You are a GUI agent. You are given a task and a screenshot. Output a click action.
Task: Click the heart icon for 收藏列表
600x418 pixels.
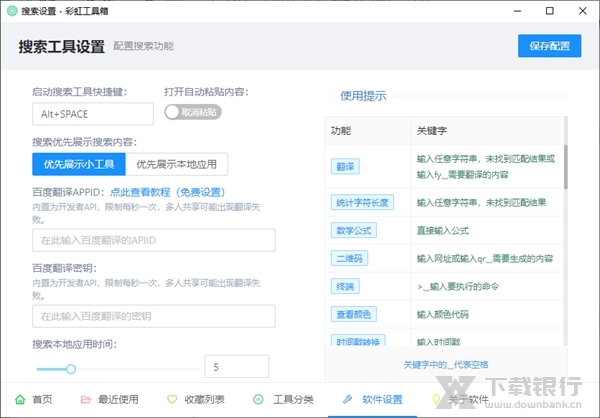pyautogui.click(x=172, y=400)
